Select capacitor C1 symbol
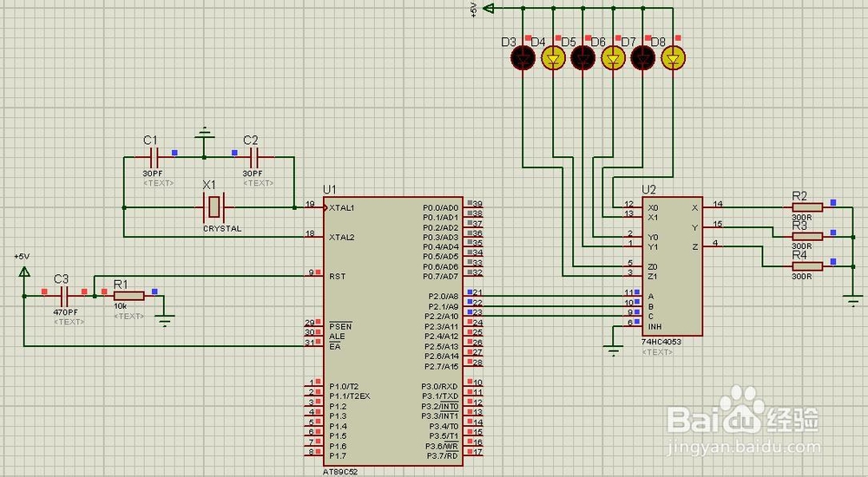Image resolution: width=868 pixels, height=477 pixels. coord(155,157)
